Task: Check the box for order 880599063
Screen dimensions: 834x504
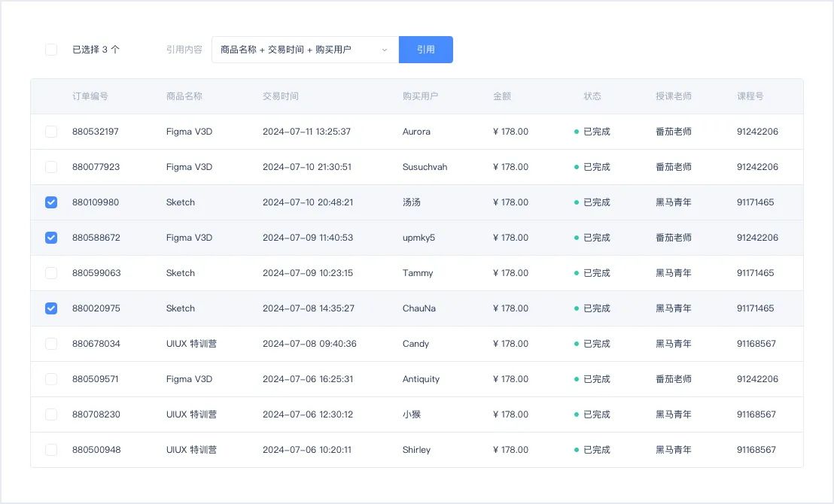Action: 51,273
